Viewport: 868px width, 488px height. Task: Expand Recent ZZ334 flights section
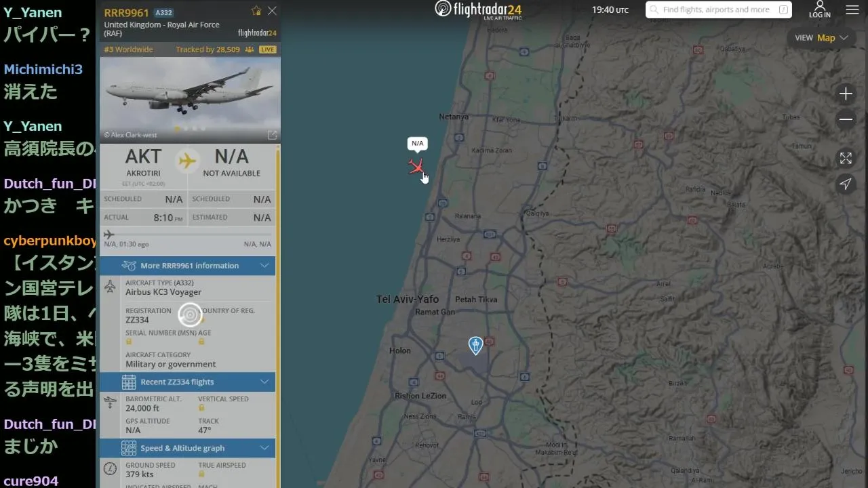[x=188, y=382]
